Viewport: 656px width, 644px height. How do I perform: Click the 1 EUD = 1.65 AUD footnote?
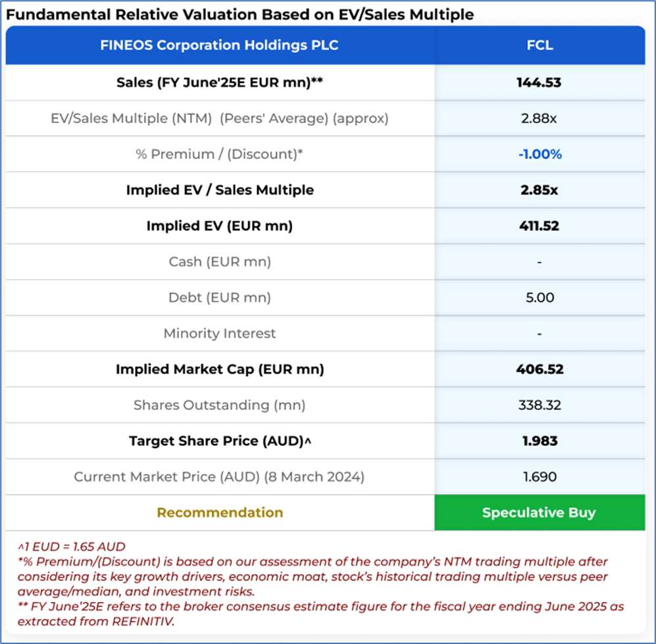click(72, 547)
